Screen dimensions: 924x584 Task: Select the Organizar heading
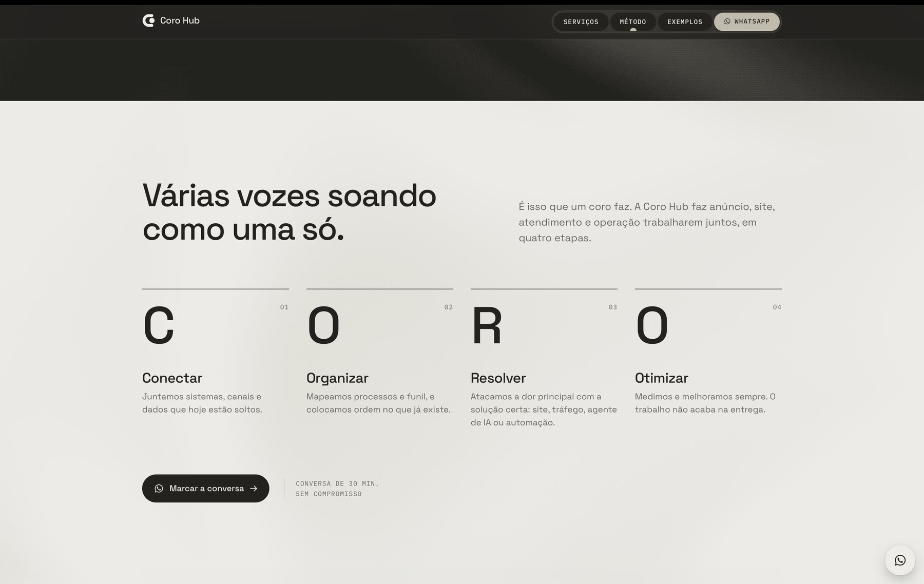click(337, 378)
